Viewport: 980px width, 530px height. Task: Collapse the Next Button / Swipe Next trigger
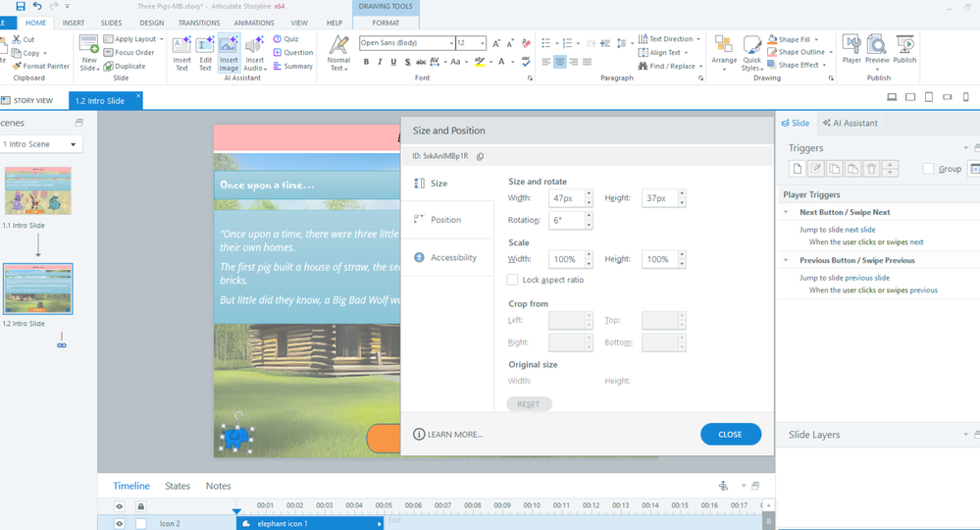click(787, 212)
